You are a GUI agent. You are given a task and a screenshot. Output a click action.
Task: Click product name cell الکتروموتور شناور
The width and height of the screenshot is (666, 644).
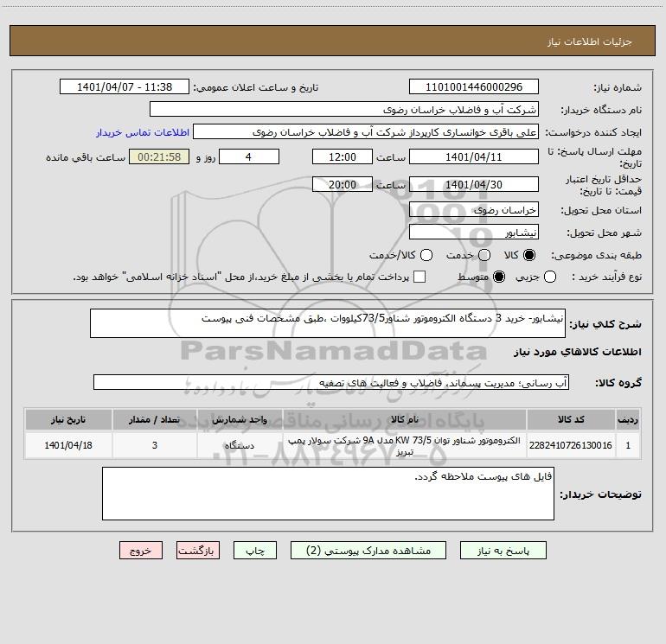(405, 445)
